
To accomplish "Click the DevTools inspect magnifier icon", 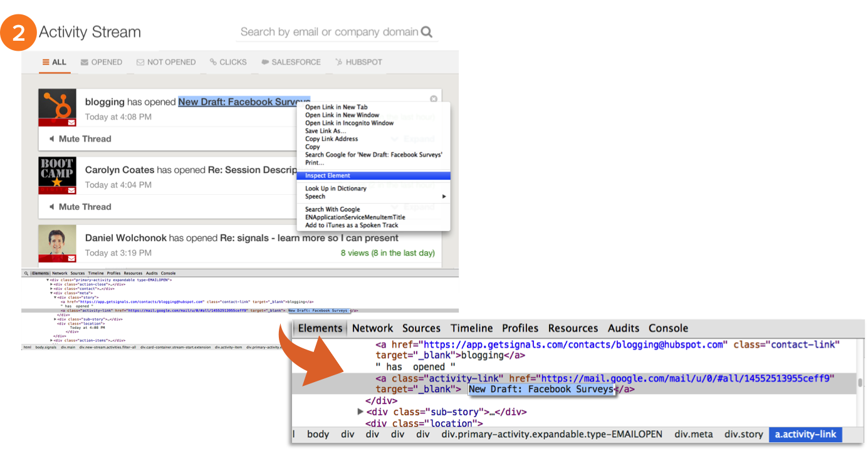I will point(26,273).
